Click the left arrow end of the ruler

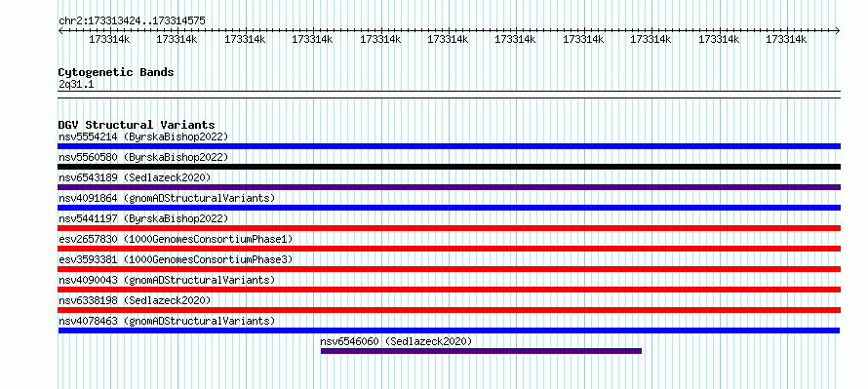pyautogui.click(x=60, y=30)
